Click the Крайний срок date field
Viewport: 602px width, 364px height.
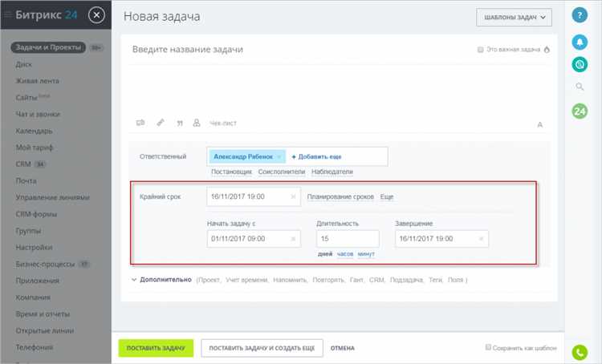[254, 196]
